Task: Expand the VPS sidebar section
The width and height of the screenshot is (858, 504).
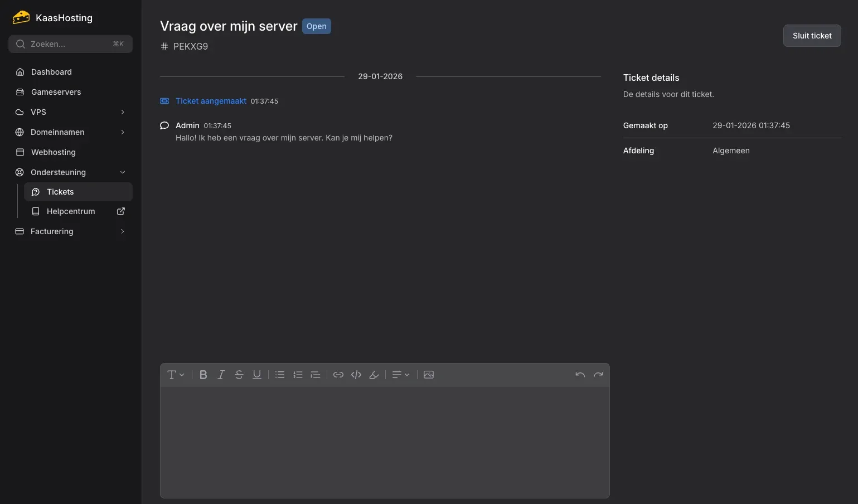Action: point(70,112)
